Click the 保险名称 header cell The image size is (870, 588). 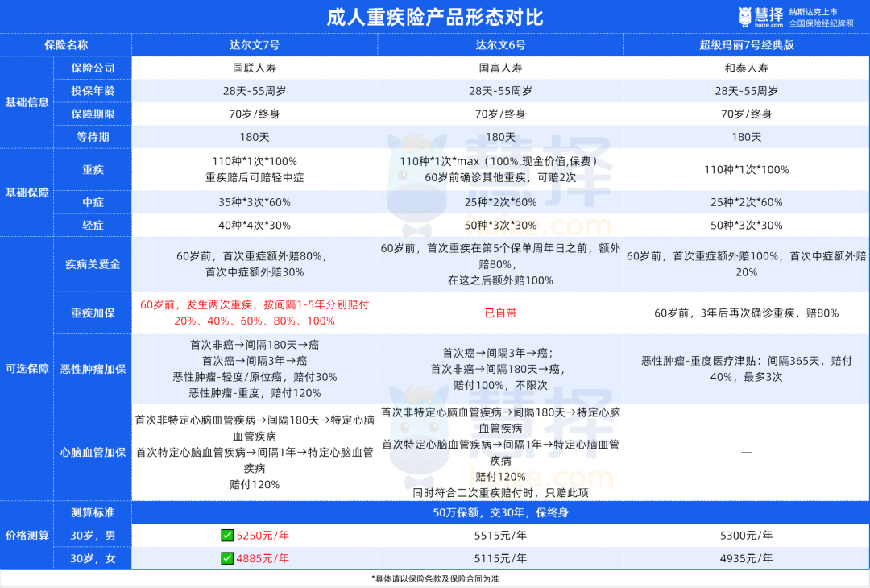66,45
